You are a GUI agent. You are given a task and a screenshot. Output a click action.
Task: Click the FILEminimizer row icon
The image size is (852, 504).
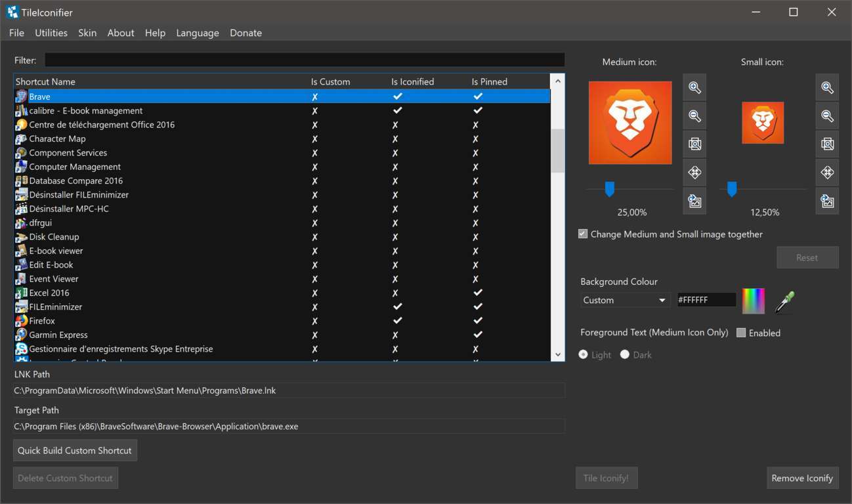21,306
